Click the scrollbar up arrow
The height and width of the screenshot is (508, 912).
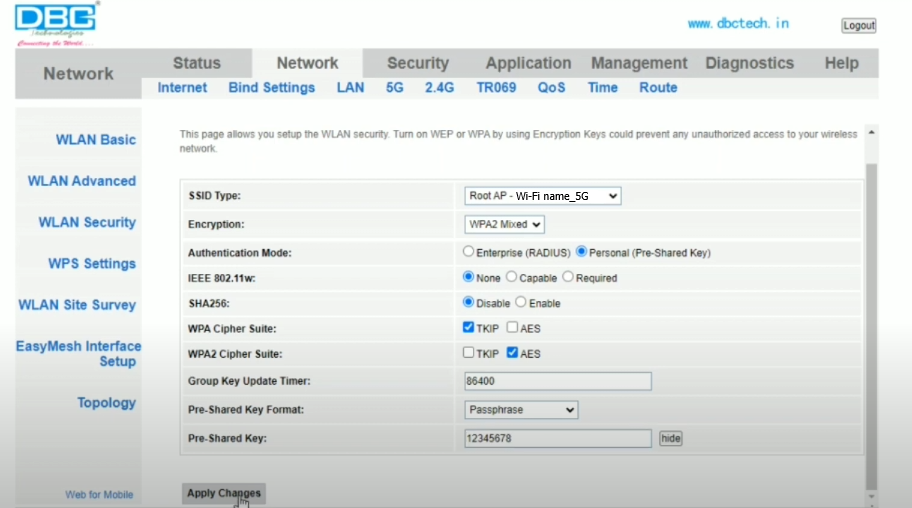coord(871,133)
